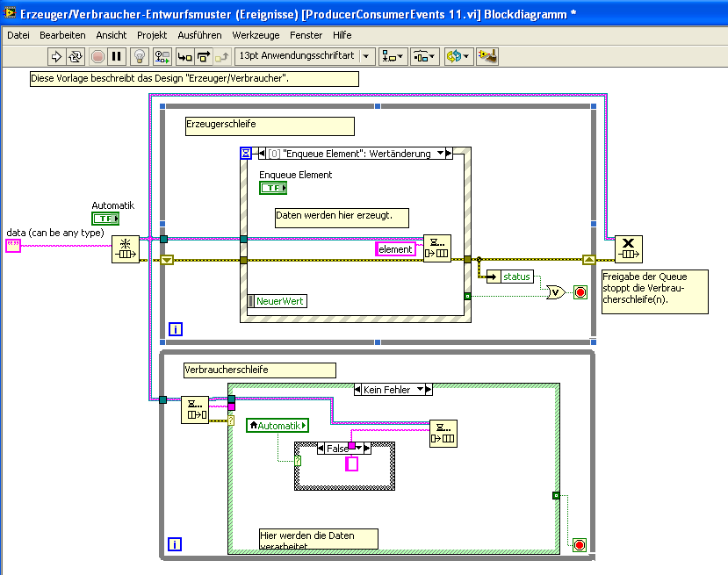Click the producer loop iteration terminal
Viewport: 728px width, 575px height.
coord(176,329)
